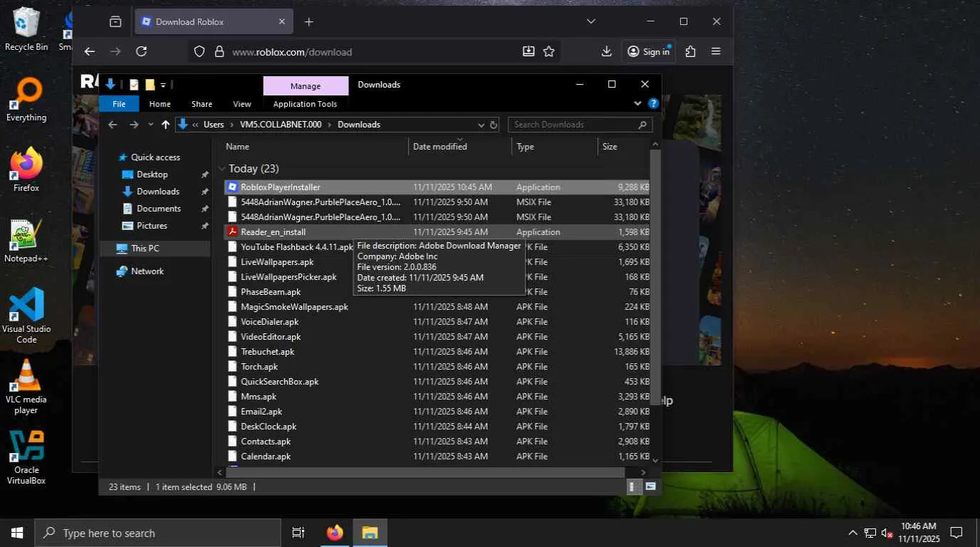
Task: Open a new Firefox tab with the plus
Action: 308,22
